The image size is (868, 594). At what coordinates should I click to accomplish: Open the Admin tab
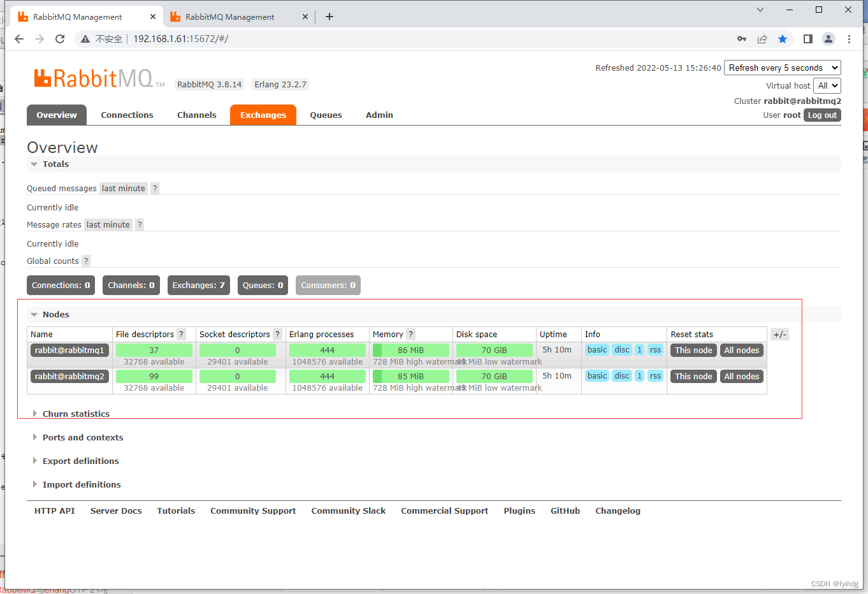point(379,115)
